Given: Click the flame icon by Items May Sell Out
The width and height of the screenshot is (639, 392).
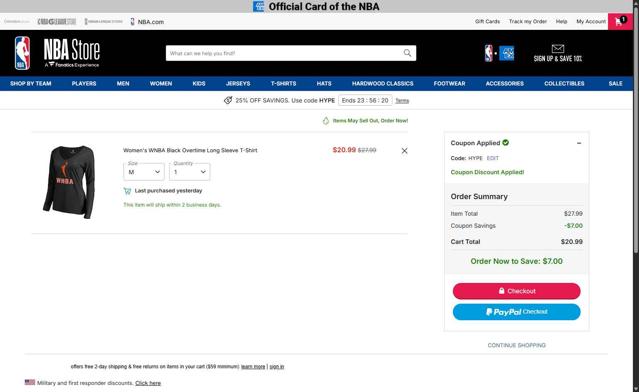Looking at the screenshot, I should point(326,121).
